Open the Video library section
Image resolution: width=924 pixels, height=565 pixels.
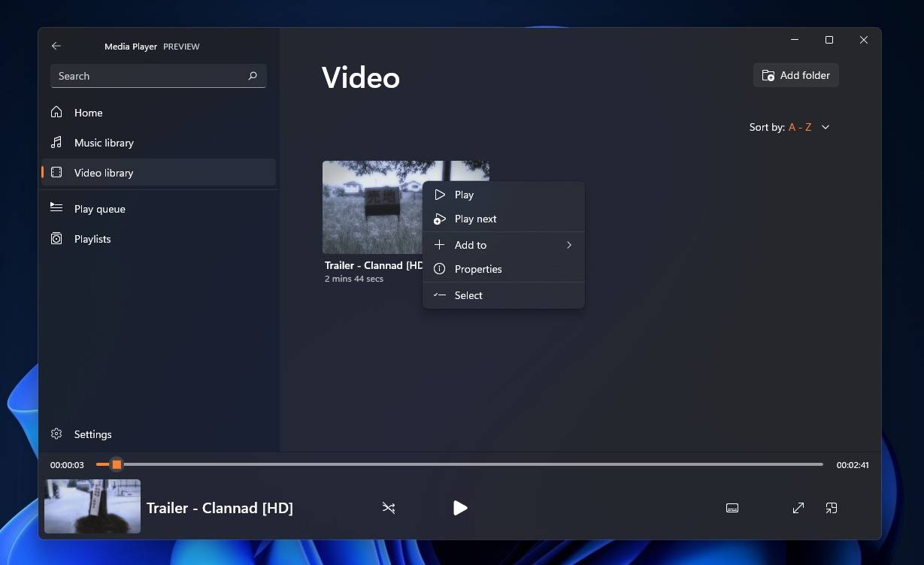tap(104, 172)
